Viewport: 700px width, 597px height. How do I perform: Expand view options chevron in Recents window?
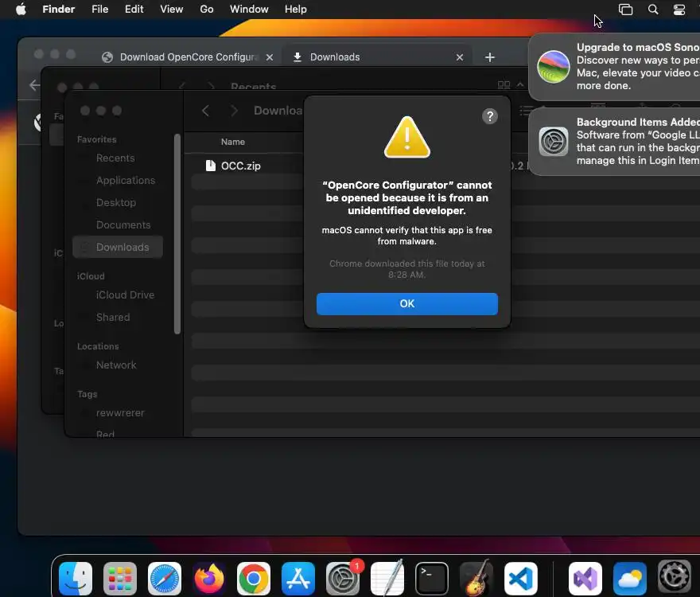tap(520, 84)
